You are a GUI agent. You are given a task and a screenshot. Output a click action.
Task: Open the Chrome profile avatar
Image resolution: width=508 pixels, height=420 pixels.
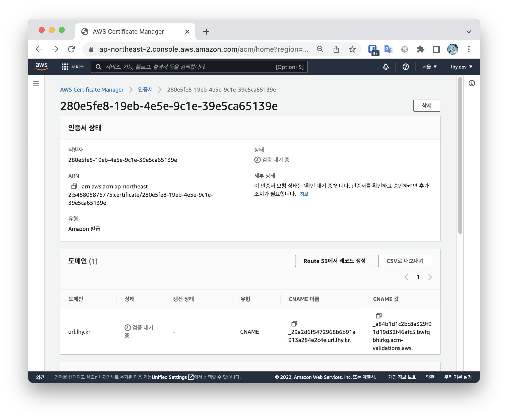453,49
